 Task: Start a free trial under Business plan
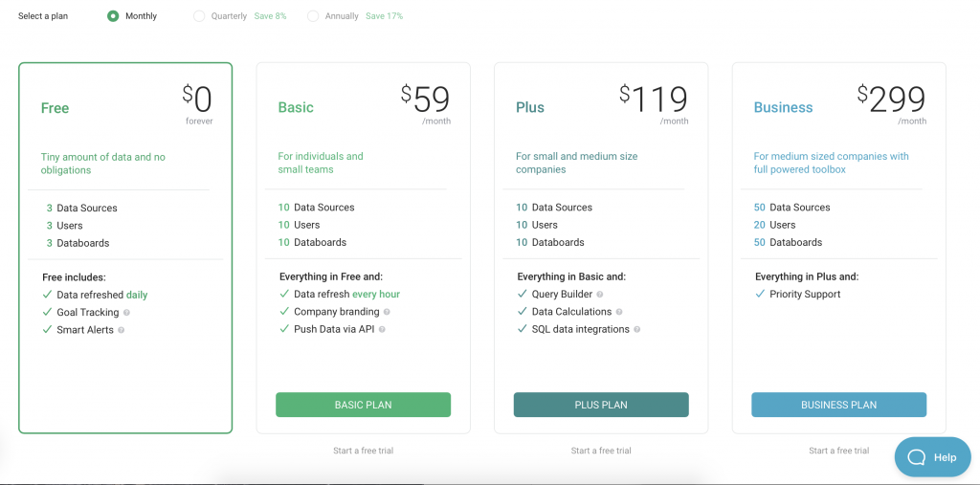[x=838, y=451]
